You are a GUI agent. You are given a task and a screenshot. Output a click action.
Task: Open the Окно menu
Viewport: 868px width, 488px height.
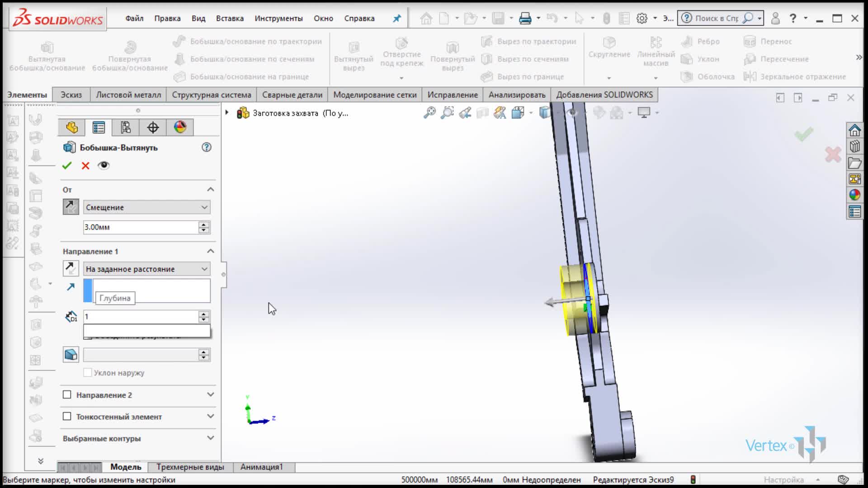[323, 18]
